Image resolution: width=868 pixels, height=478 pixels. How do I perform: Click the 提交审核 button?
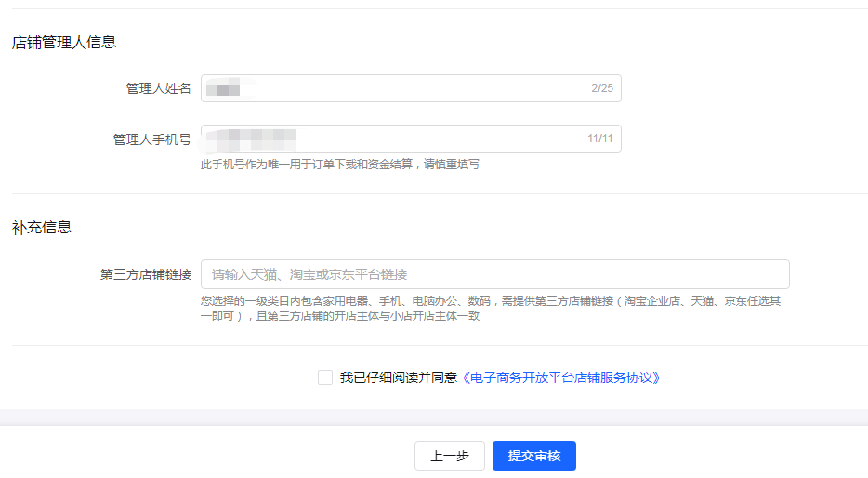(x=534, y=456)
